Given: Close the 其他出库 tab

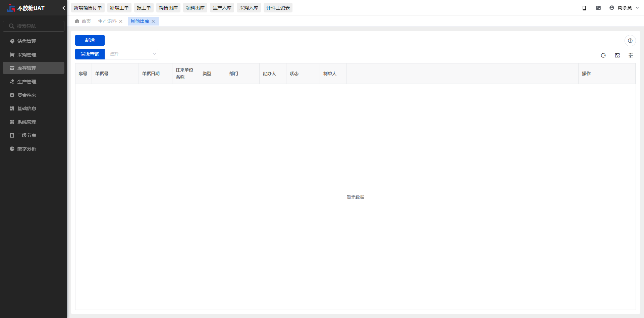Looking at the screenshot, I should pos(153,21).
